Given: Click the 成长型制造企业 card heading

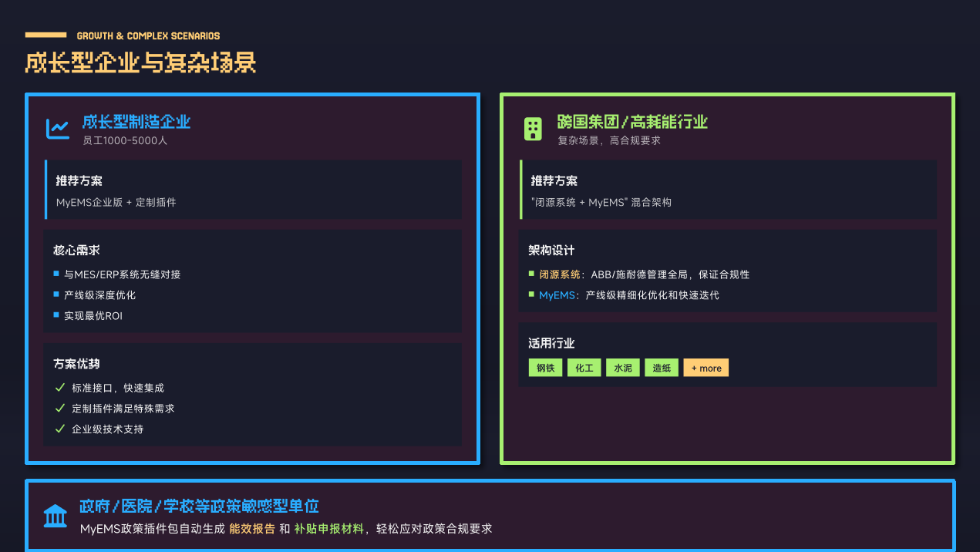Looking at the screenshot, I should click(x=136, y=122).
